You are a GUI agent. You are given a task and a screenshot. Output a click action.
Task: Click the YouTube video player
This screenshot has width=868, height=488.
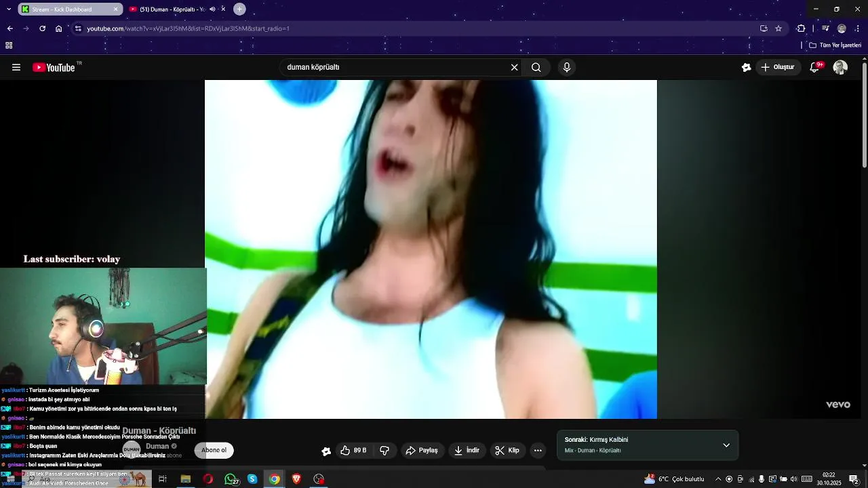pyautogui.click(x=431, y=249)
